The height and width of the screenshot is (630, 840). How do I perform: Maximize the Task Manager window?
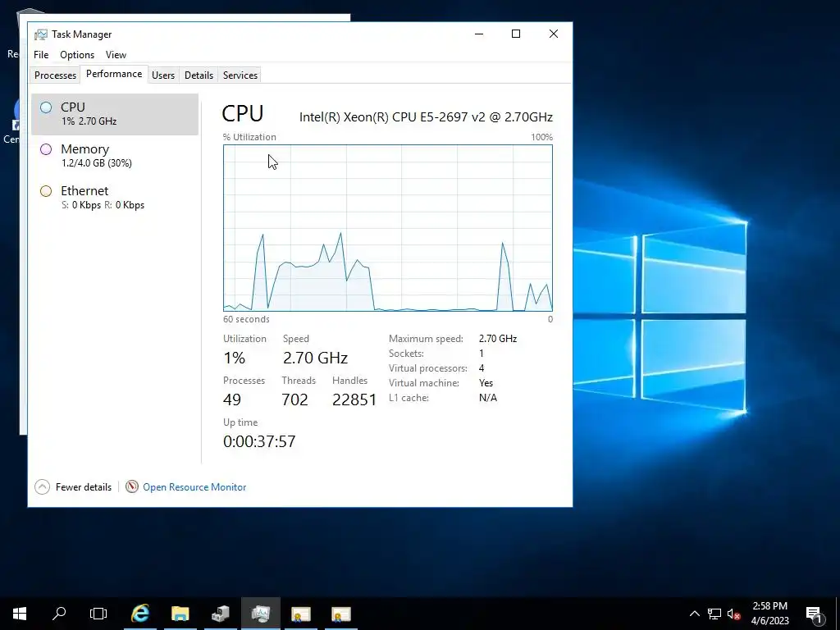(516, 34)
